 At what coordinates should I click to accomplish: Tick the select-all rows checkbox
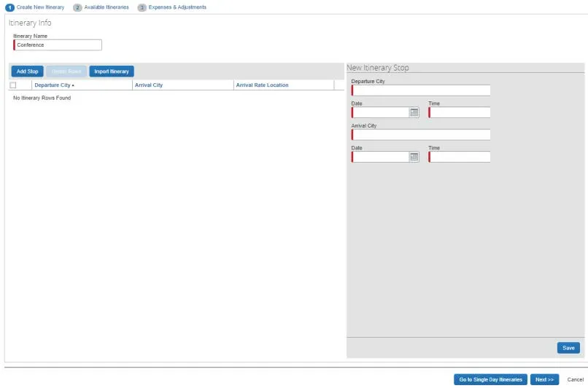click(13, 85)
